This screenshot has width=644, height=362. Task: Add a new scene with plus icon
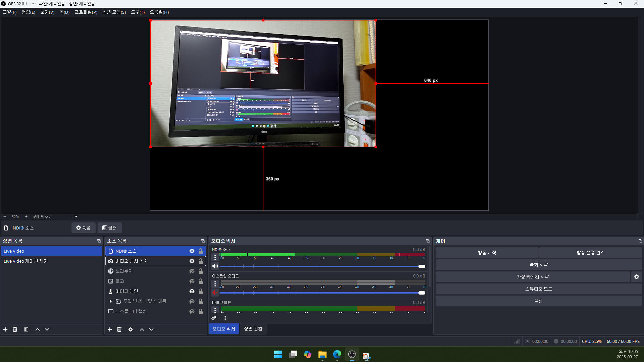[x=5, y=329]
